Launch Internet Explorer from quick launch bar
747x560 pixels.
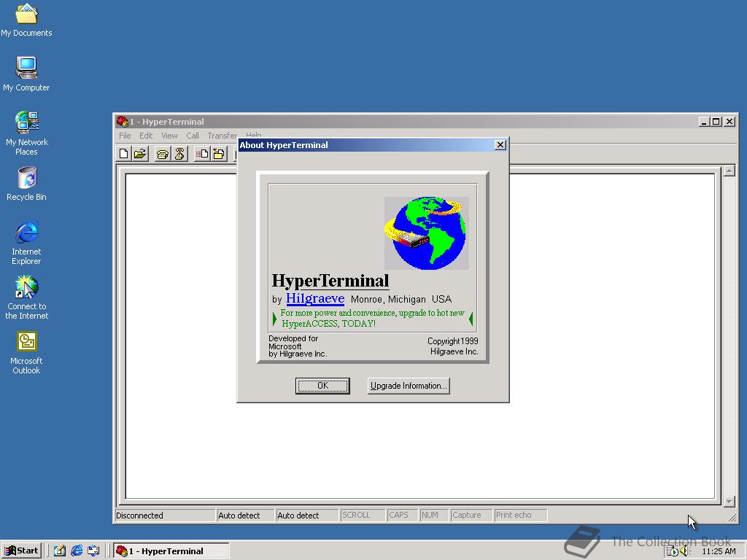point(77,551)
